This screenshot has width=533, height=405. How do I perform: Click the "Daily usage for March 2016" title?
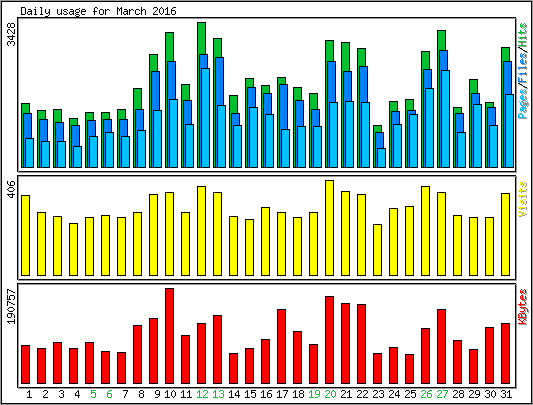pos(98,11)
